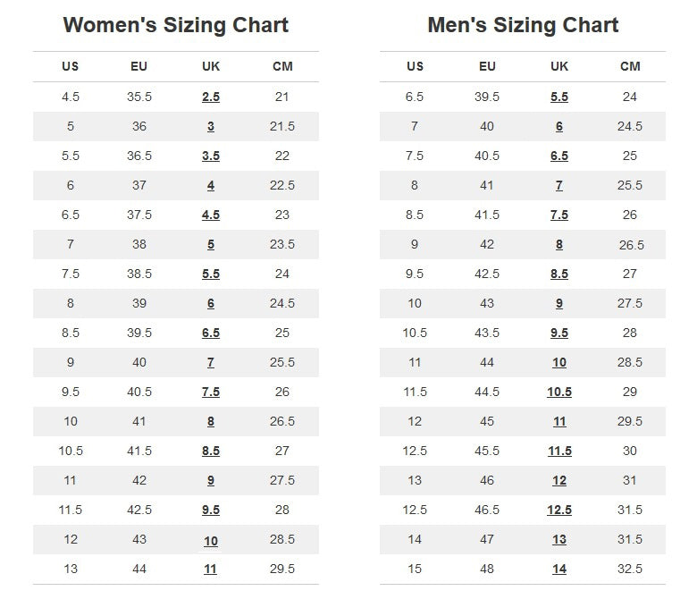Image resolution: width=697 pixels, height=616 pixels.
Task: Choose Men's UK 7 size link
Action: pyautogui.click(x=559, y=186)
